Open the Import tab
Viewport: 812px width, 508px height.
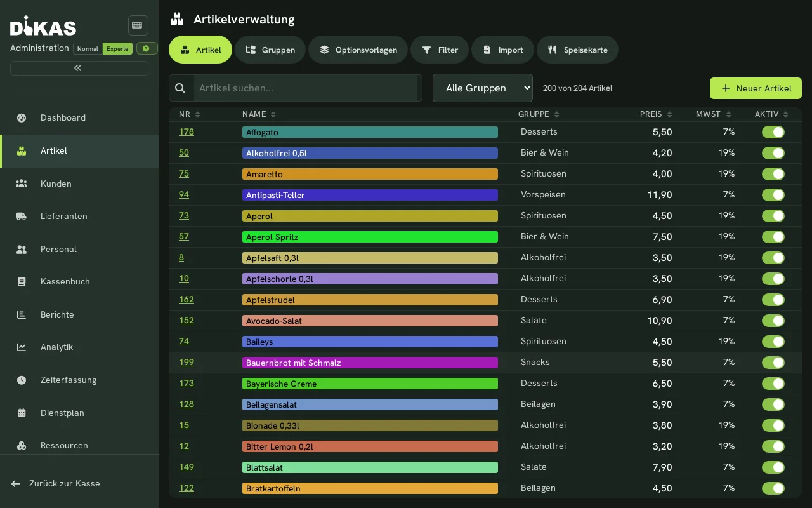click(x=502, y=50)
